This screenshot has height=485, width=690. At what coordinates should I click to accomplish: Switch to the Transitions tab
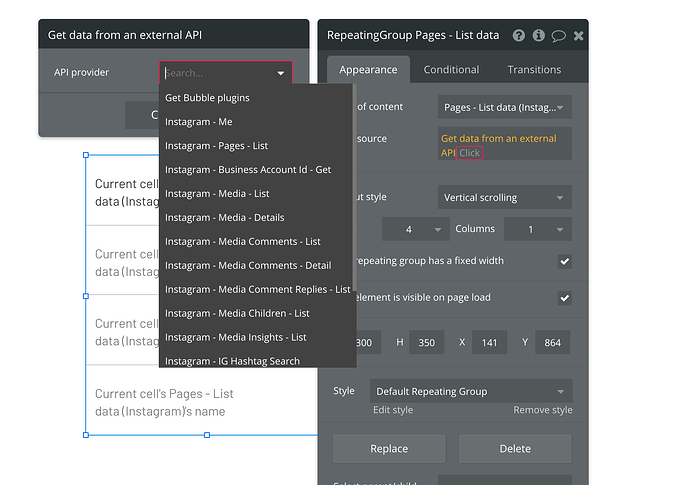[534, 70]
